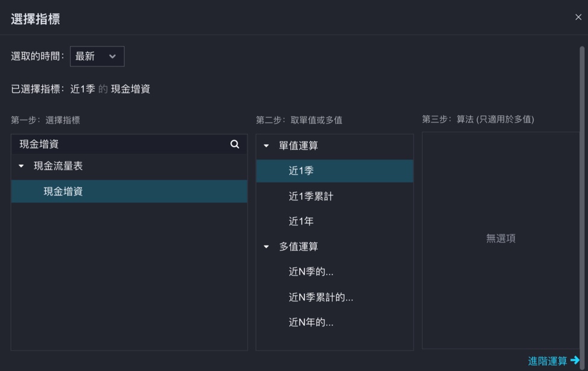
Task: Click the 現金流量表 category label
Action: pos(58,166)
